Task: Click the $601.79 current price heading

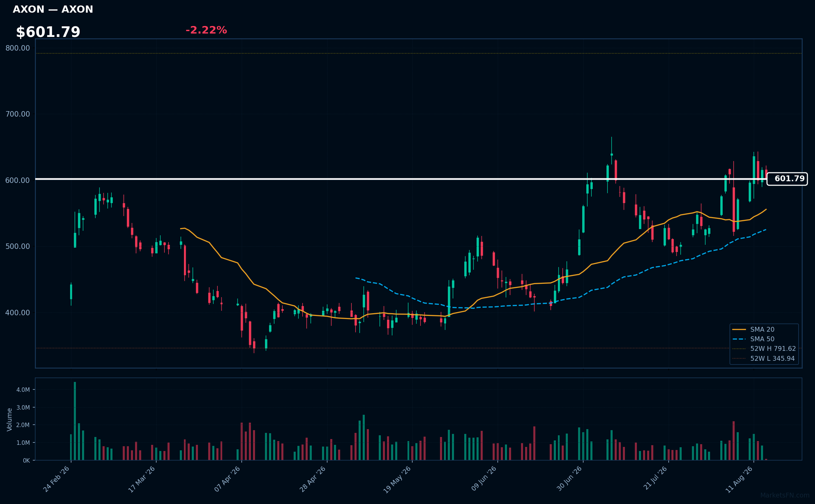Action: [48, 32]
